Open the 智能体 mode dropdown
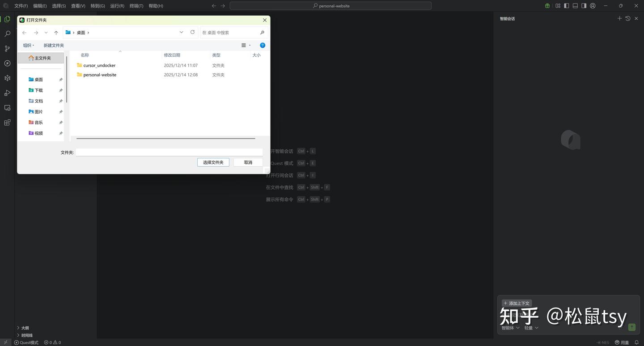Viewport: 644px width, 346px height. (x=510, y=328)
